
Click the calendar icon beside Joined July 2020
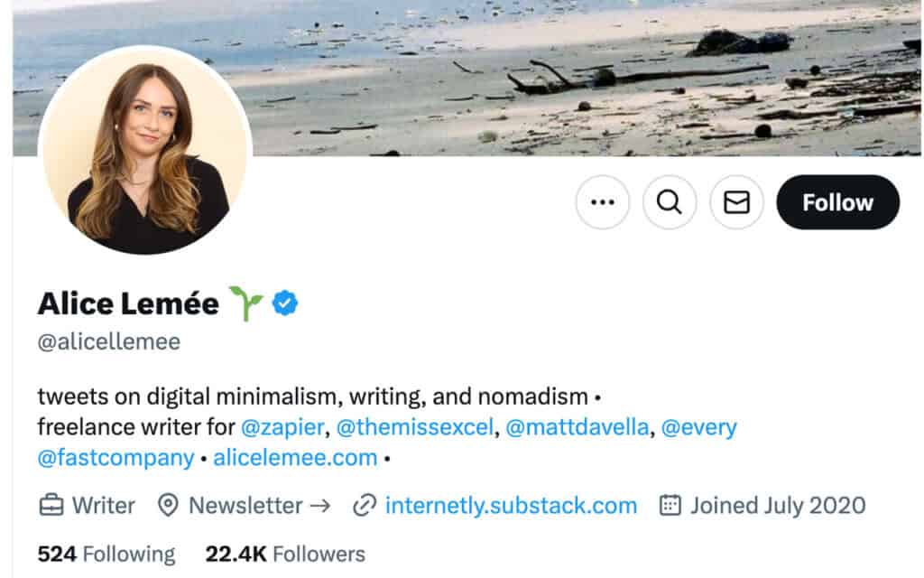click(x=670, y=506)
